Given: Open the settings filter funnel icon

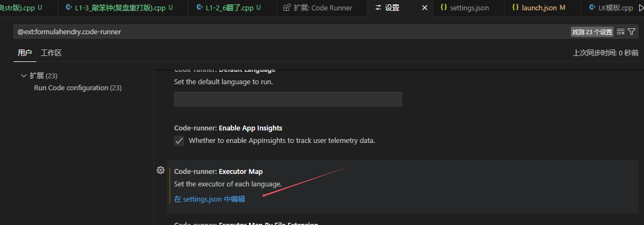Looking at the screenshot, I should click(632, 32).
